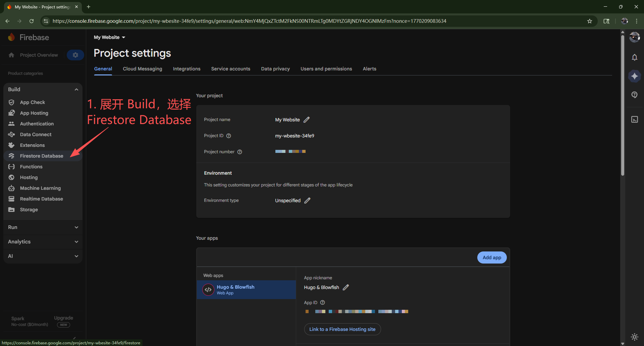Click the help question mark icon
Viewport: 644px width, 346px height.
[x=634, y=95]
